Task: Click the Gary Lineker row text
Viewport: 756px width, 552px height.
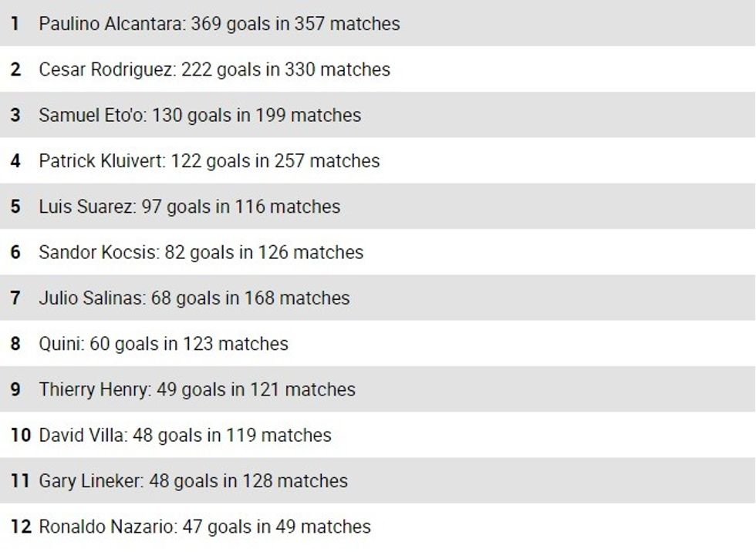Action: 193,481
